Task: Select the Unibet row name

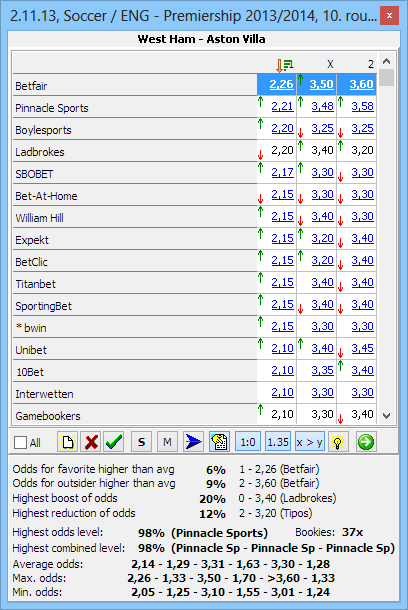Action: tap(31, 350)
